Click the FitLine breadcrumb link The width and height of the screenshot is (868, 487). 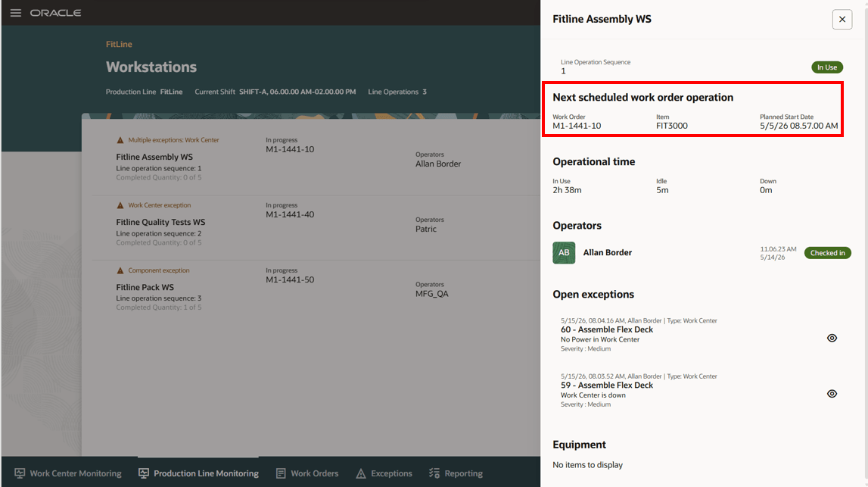[119, 45]
